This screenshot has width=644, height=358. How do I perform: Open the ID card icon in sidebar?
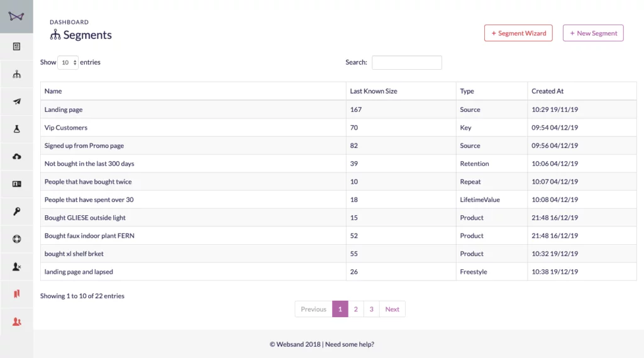click(x=16, y=184)
